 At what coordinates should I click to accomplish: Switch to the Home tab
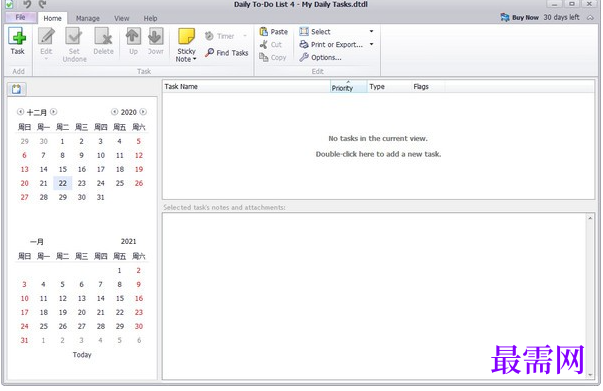(52, 18)
